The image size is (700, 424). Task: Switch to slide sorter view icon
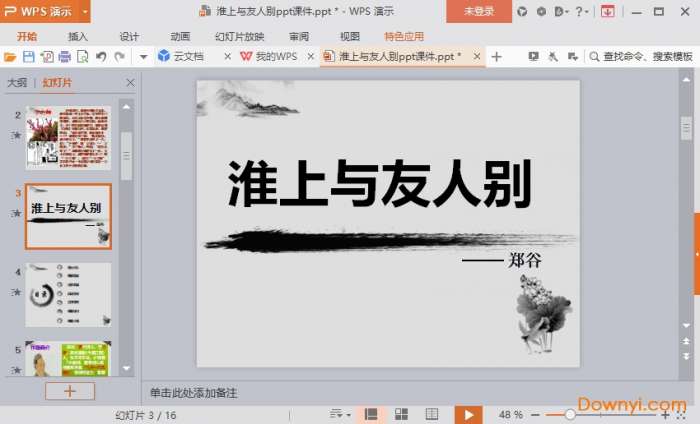401,415
